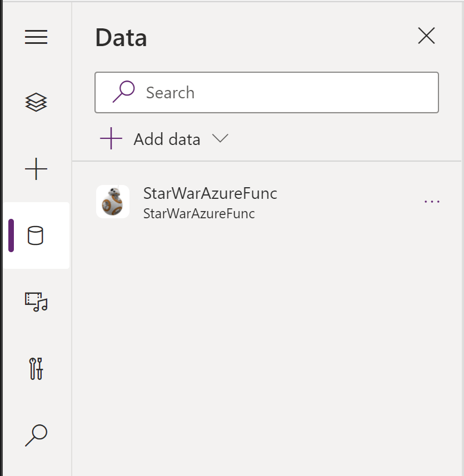Screen dimensions: 464x476
Task: Click the purple plus beside Add data
Action: 111,138
